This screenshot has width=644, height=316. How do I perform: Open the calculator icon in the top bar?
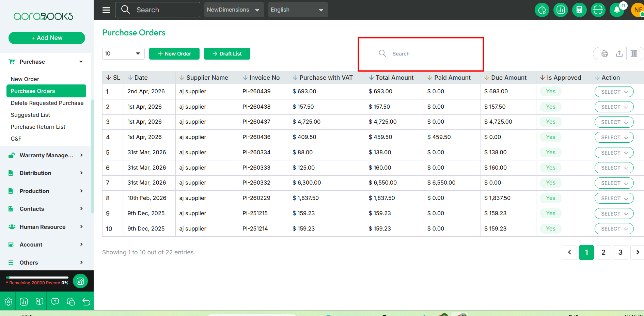[579, 10]
